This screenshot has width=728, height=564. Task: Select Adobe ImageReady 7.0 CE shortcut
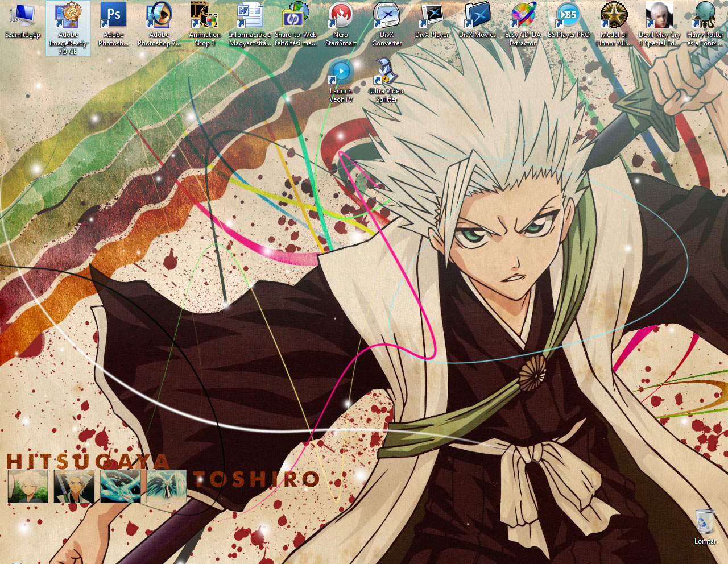(68, 28)
